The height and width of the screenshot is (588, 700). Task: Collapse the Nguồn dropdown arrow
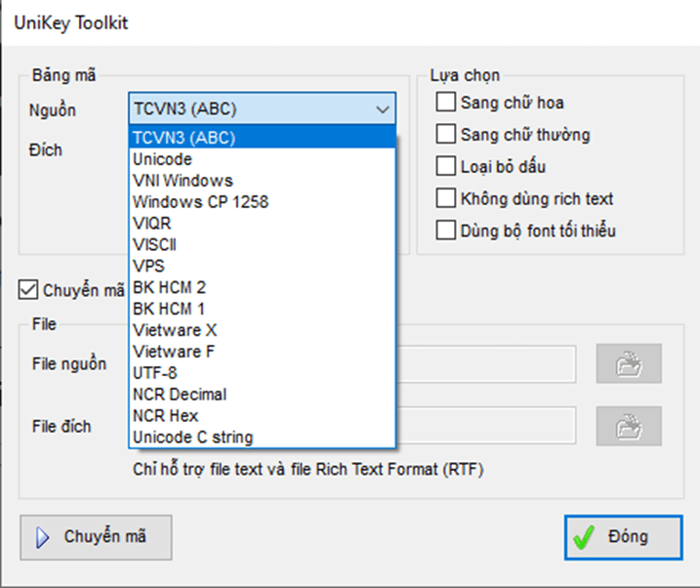pyautogui.click(x=382, y=109)
